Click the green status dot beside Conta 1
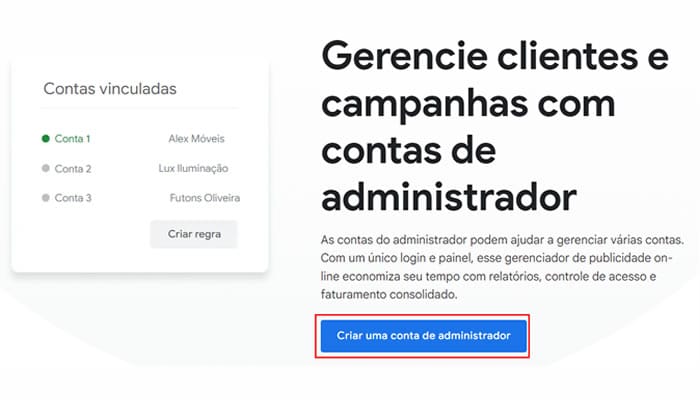The width and height of the screenshot is (700, 400). [46, 139]
